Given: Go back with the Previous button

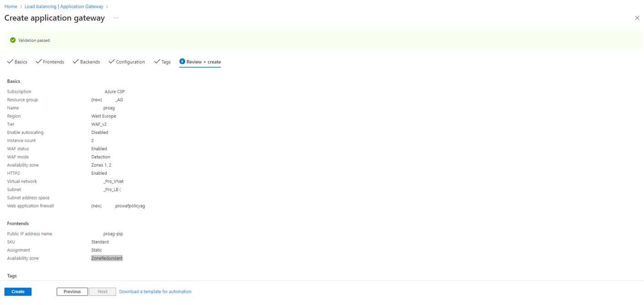Looking at the screenshot, I should [x=72, y=292].
